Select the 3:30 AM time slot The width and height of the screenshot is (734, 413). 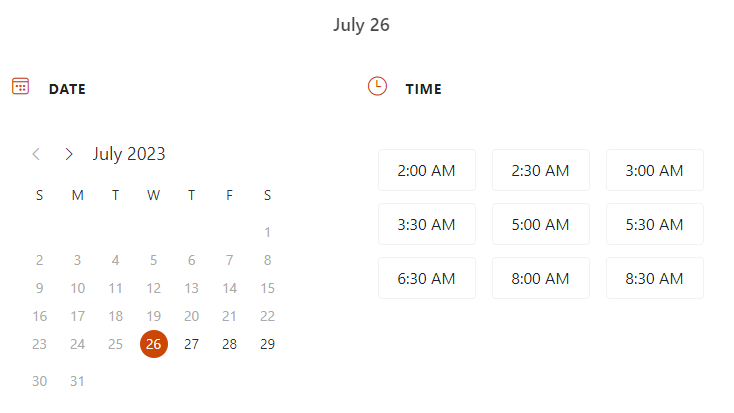coord(427,224)
